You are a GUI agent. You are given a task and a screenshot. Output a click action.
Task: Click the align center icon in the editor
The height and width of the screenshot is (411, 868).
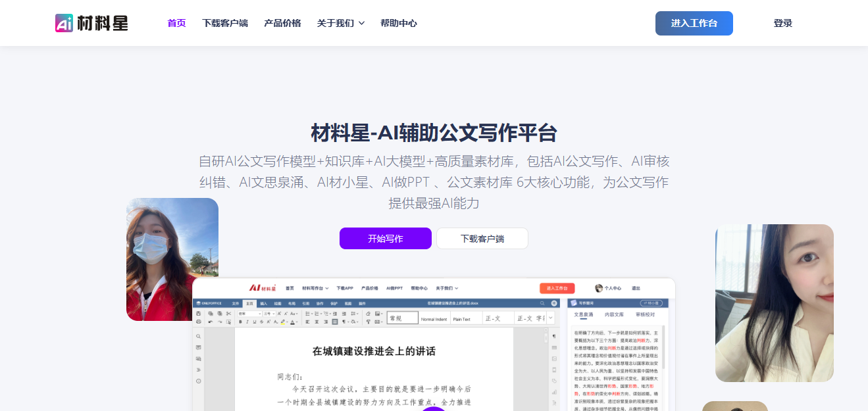(317, 322)
